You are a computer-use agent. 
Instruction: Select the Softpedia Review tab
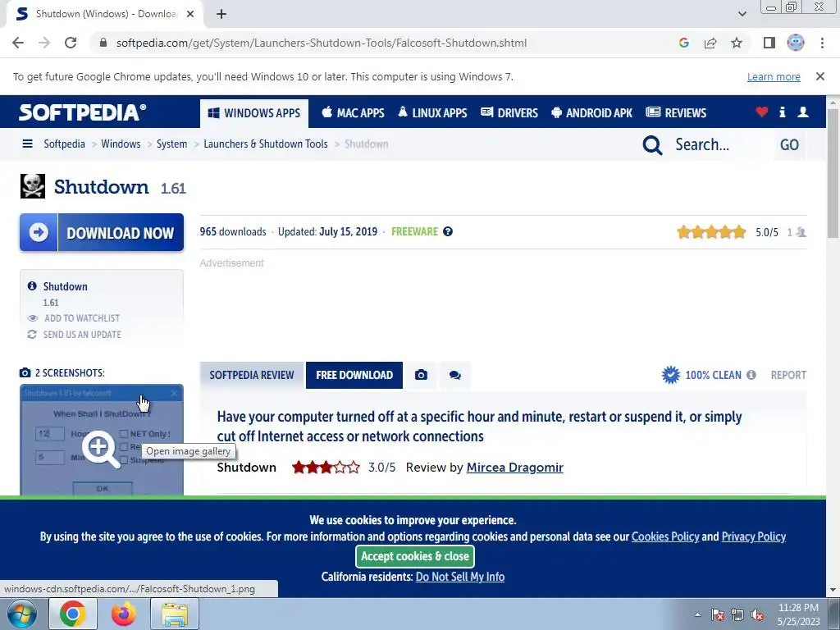click(x=252, y=375)
